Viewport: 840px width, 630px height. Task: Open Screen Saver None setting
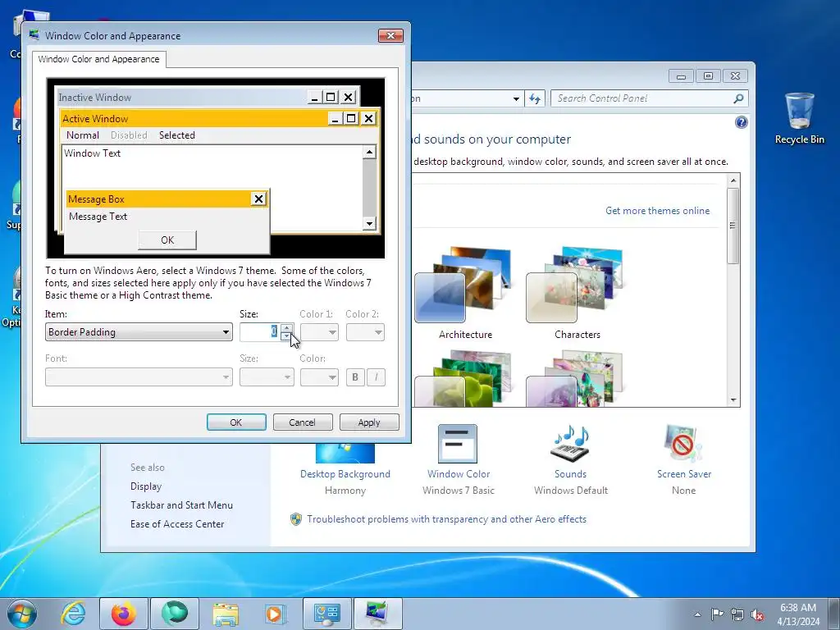(x=683, y=459)
